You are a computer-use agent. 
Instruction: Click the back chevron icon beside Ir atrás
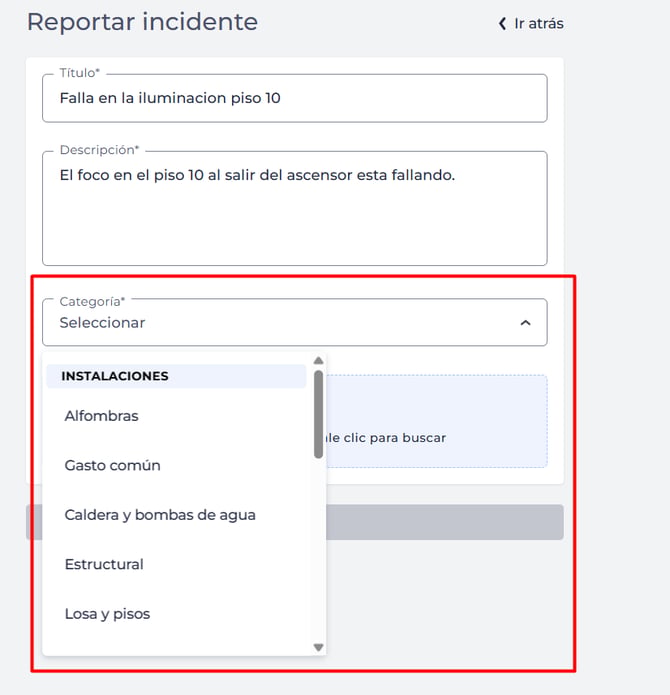(x=502, y=23)
